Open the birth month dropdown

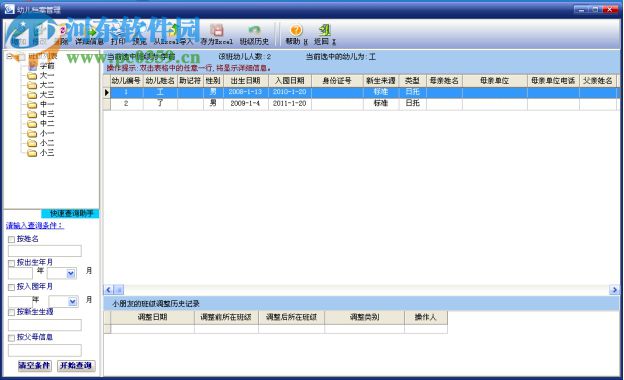click(71, 273)
